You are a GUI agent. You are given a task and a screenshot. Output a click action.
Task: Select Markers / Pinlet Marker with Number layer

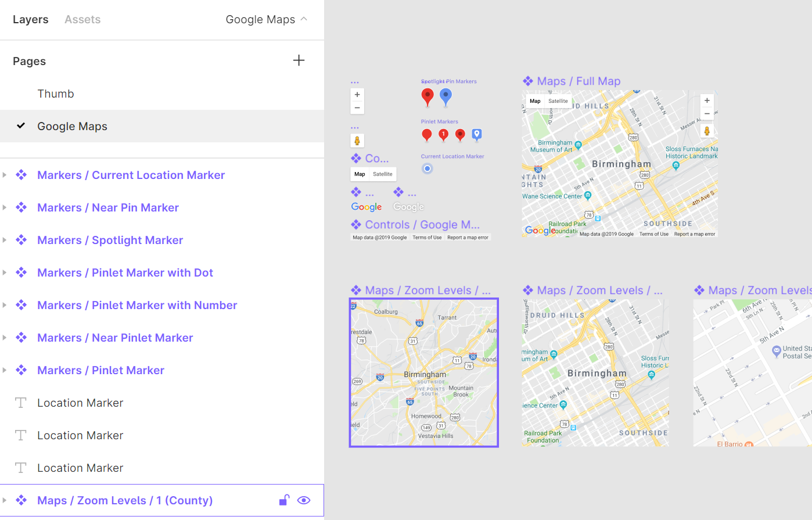tap(137, 305)
